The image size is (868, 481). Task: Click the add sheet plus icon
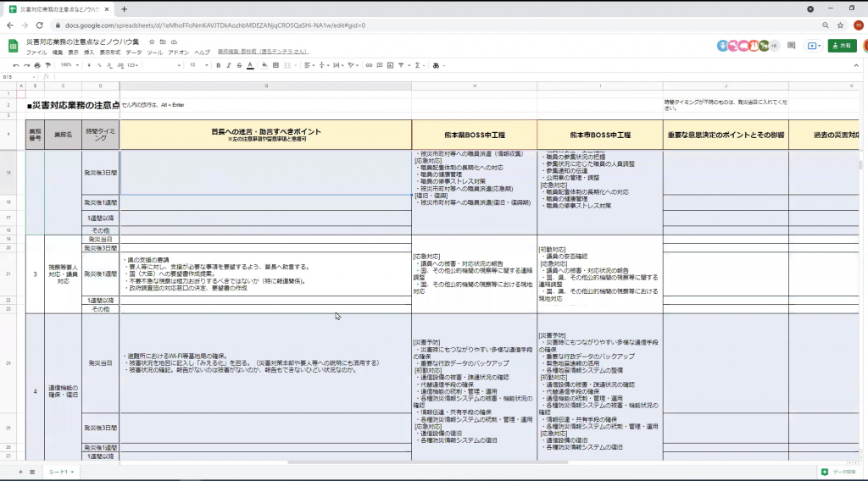(x=19, y=472)
